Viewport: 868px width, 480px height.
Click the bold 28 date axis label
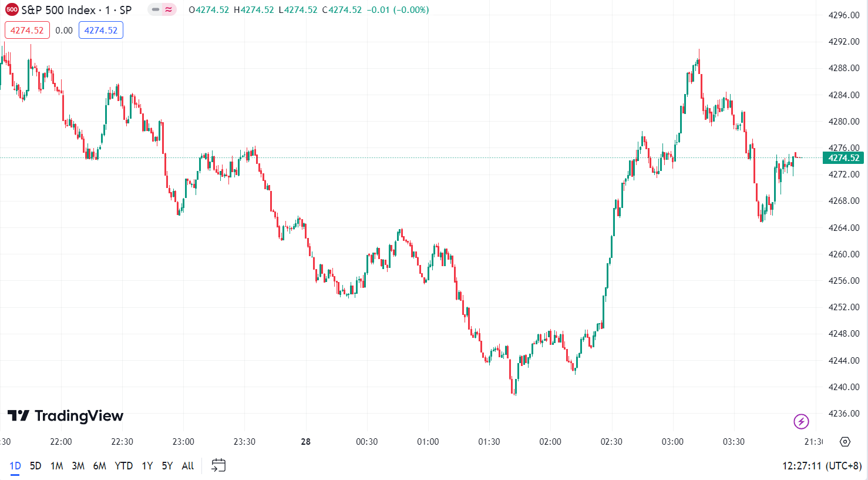(306, 442)
